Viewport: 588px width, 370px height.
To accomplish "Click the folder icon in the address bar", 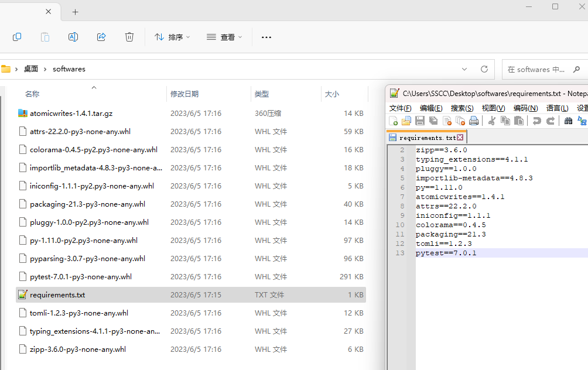I will point(6,69).
